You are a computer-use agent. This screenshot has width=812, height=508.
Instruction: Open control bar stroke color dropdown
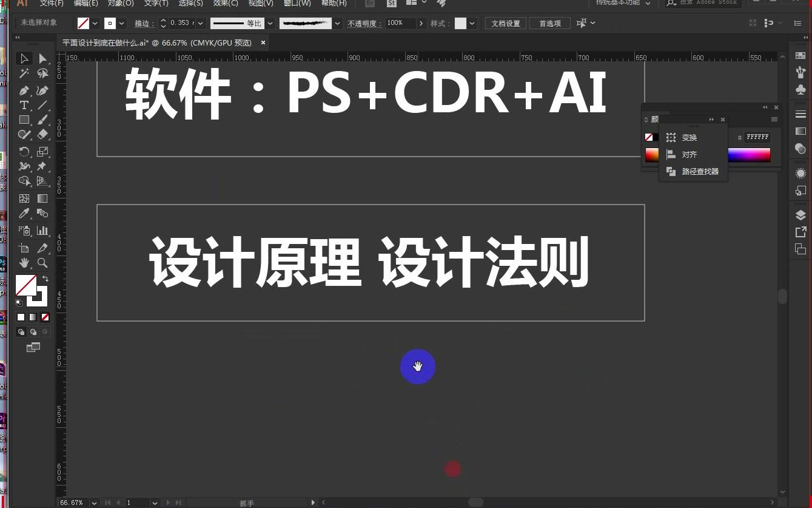click(x=122, y=23)
